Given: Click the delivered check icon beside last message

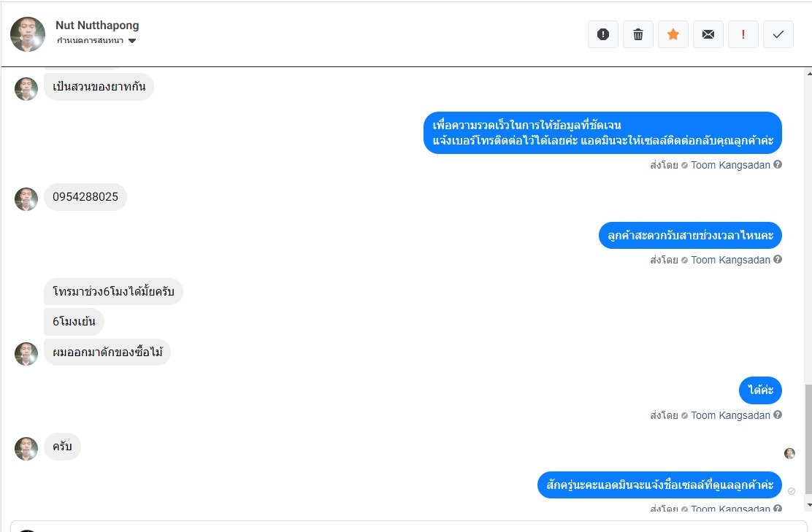Looking at the screenshot, I should [x=792, y=491].
